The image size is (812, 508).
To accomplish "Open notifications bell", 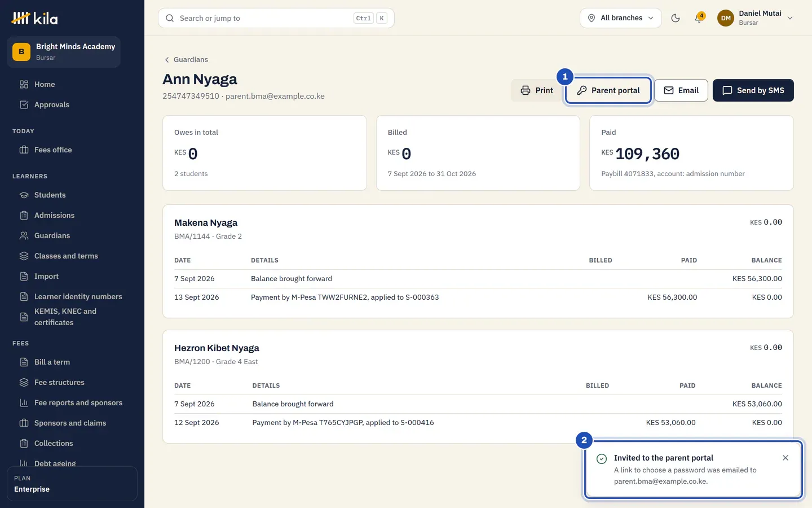I will point(699,18).
